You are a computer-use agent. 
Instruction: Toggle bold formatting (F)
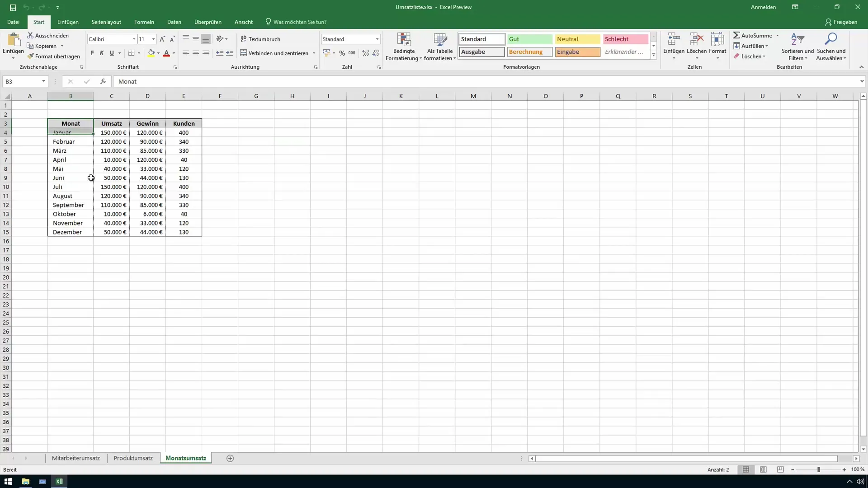92,53
